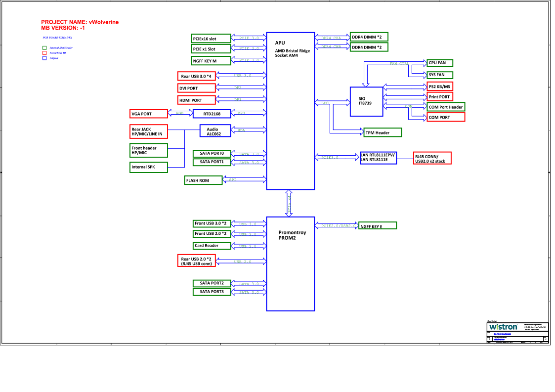This screenshot has width=555, height=392.
Task: Click the PCIE x1 Slot box
Action: coord(211,49)
